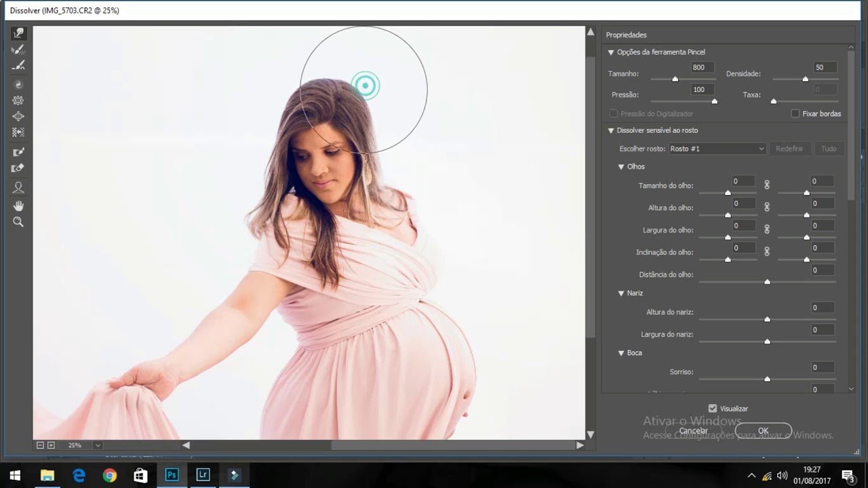Viewport: 868px width, 488px height.
Task: Select the Reconstruct tool
Action: click(18, 49)
